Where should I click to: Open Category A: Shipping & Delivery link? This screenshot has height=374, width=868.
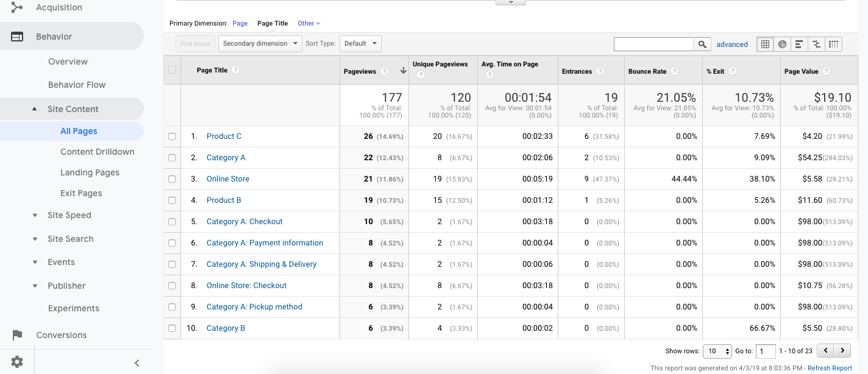click(261, 264)
